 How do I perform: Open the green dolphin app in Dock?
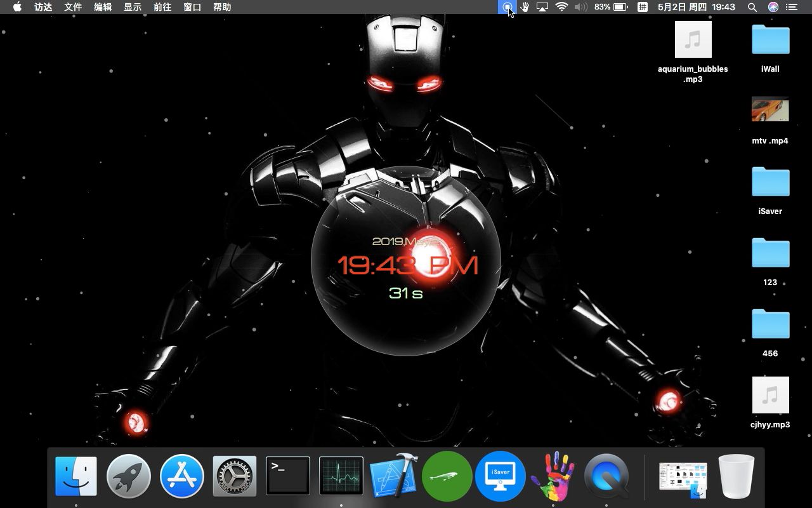(x=447, y=476)
